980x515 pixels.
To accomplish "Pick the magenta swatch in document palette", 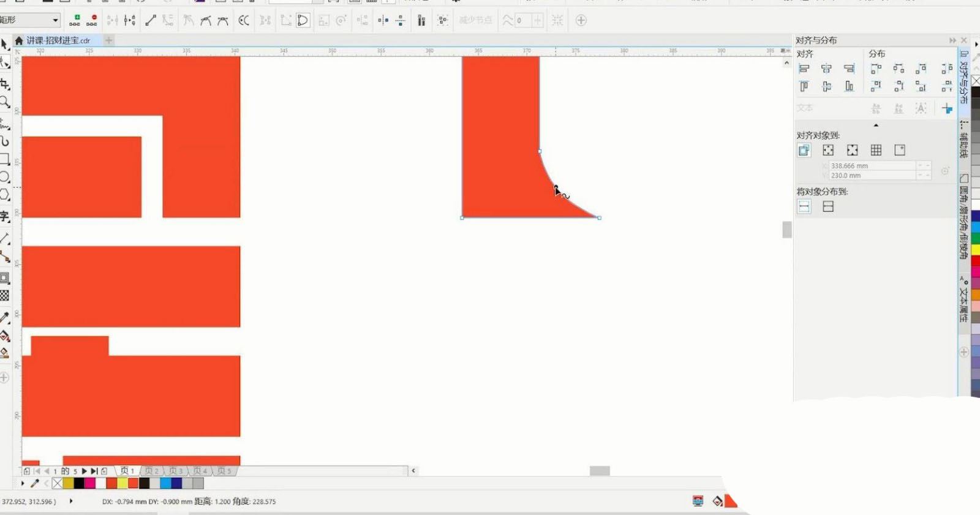I will 89,483.
